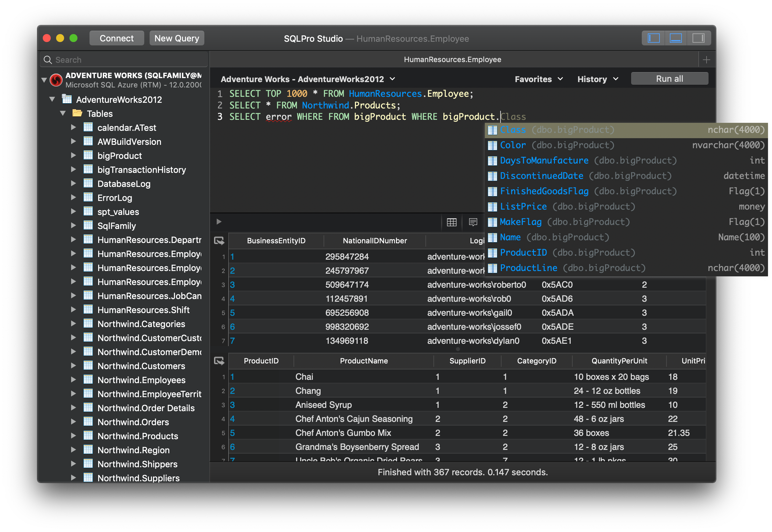The height and width of the screenshot is (532, 772).
Task: Click the search magnifier in the sidebar
Action: (x=48, y=59)
